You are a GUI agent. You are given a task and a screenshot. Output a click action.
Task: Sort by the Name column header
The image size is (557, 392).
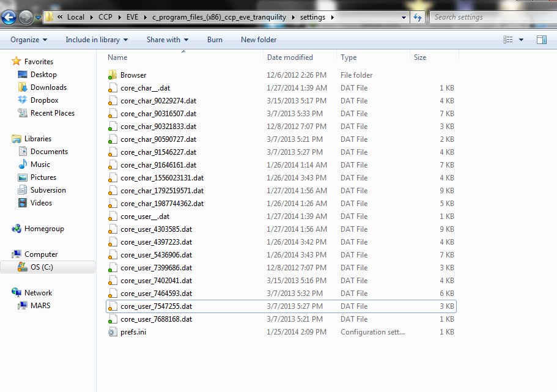point(185,57)
